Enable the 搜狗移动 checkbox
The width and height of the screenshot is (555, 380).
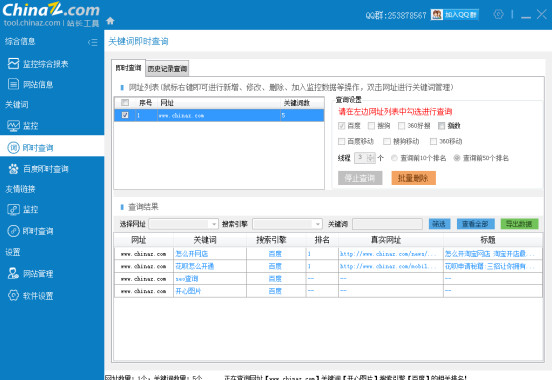[x=387, y=142]
